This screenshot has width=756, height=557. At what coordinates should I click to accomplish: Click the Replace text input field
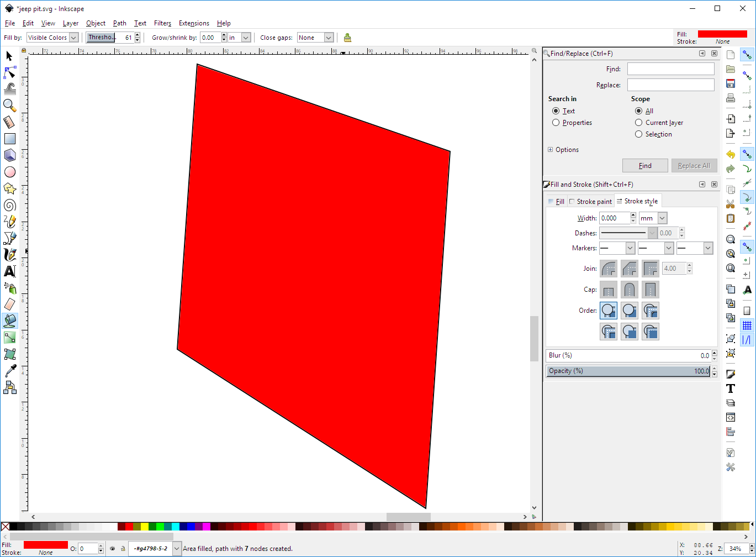click(x=670, y=85)
